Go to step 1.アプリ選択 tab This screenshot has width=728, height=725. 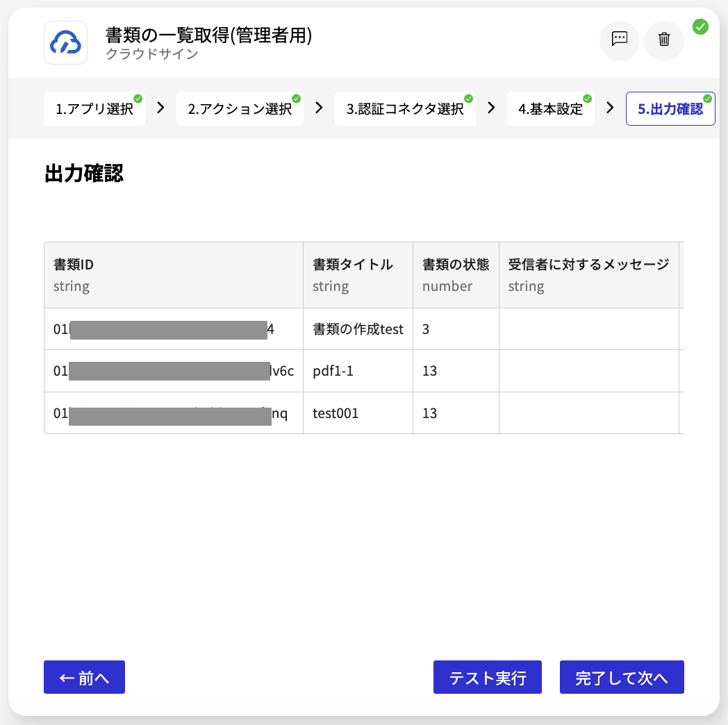click(94, 108)
